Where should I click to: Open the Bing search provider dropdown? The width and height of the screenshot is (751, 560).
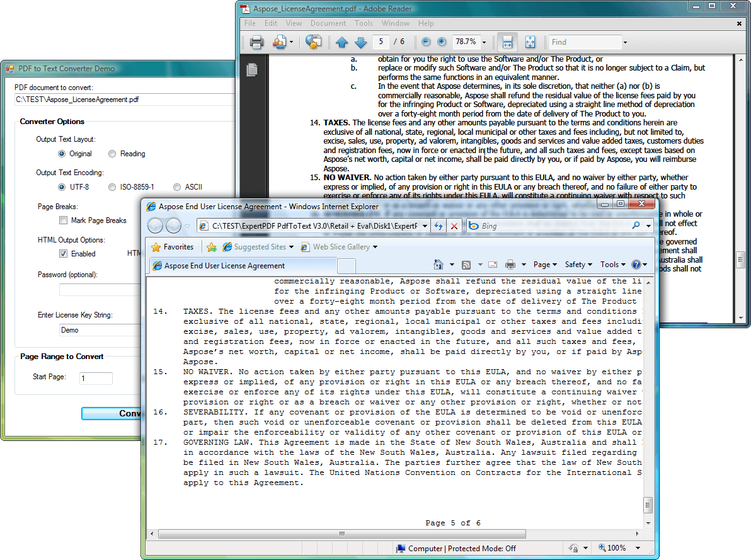pos(648,226)
